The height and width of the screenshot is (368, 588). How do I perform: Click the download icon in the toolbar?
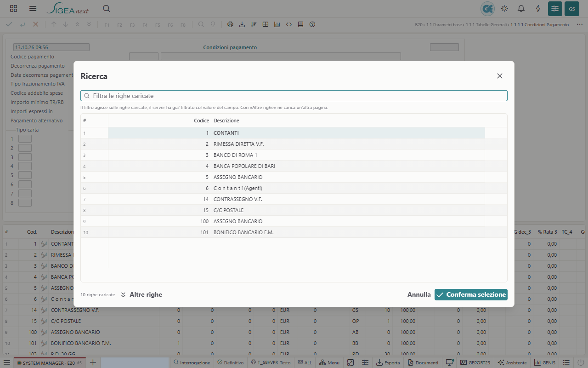pos(242,24)
